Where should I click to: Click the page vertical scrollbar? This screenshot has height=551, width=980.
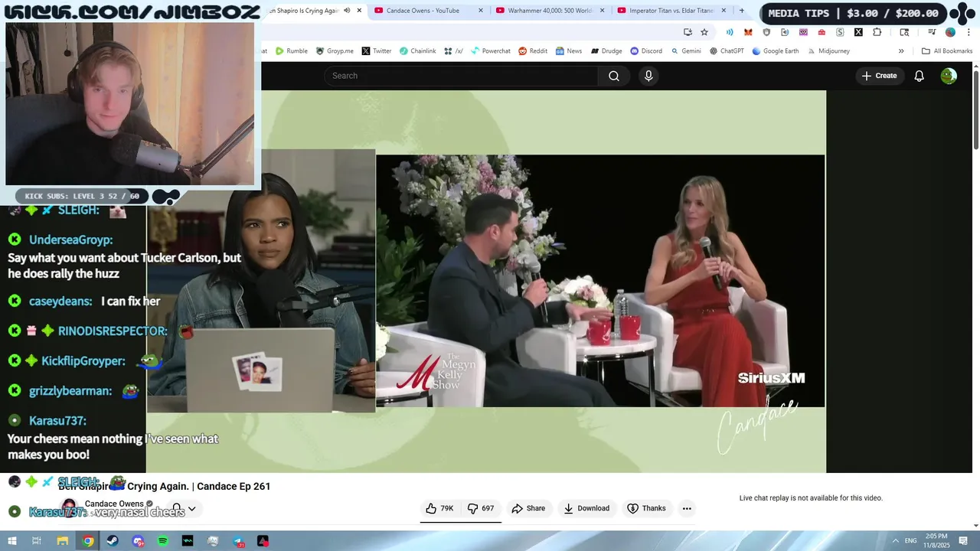pyautogui.click(x=976, y=111)
